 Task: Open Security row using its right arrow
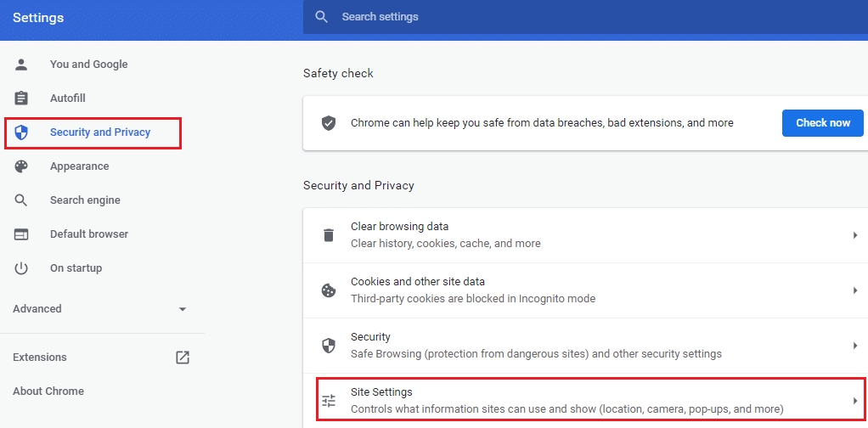click(x=855, y=346)
